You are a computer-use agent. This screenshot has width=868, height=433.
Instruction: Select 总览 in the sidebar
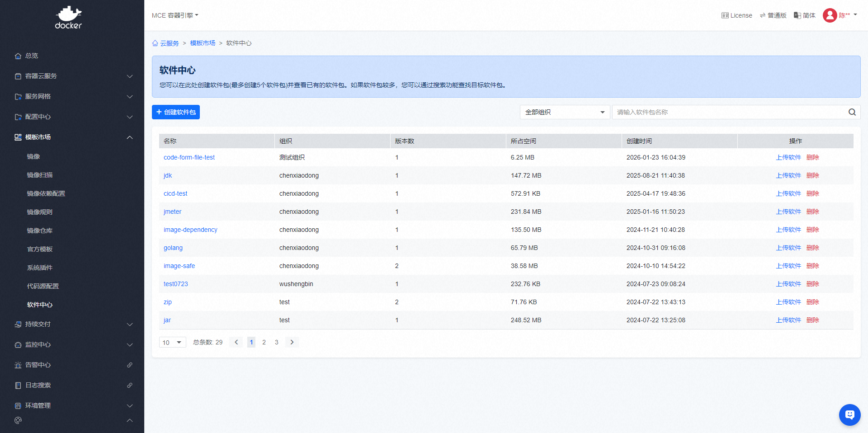coord(32,56)
